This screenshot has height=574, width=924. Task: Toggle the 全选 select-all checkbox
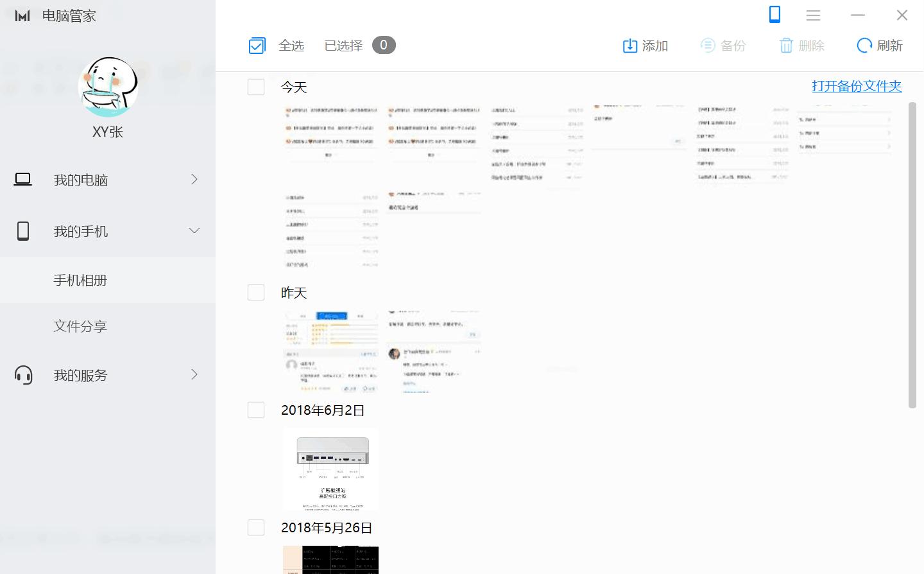tap(257, 46)
